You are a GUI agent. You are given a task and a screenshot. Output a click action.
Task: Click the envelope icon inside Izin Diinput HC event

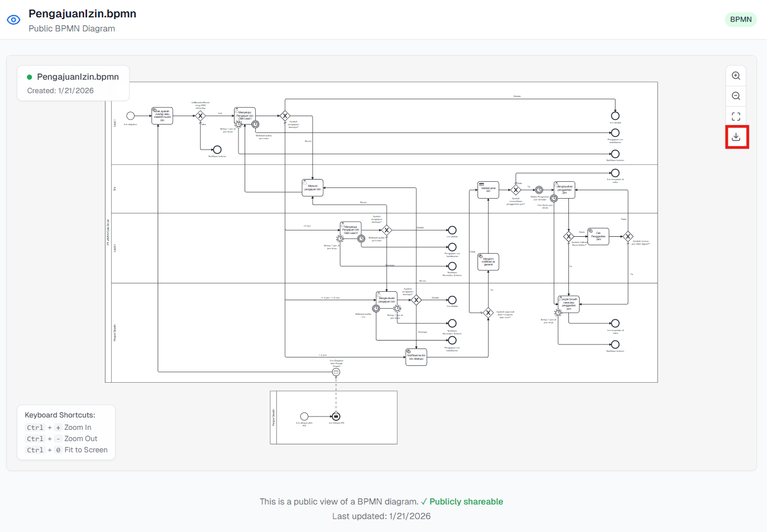[x=336, y=416]
